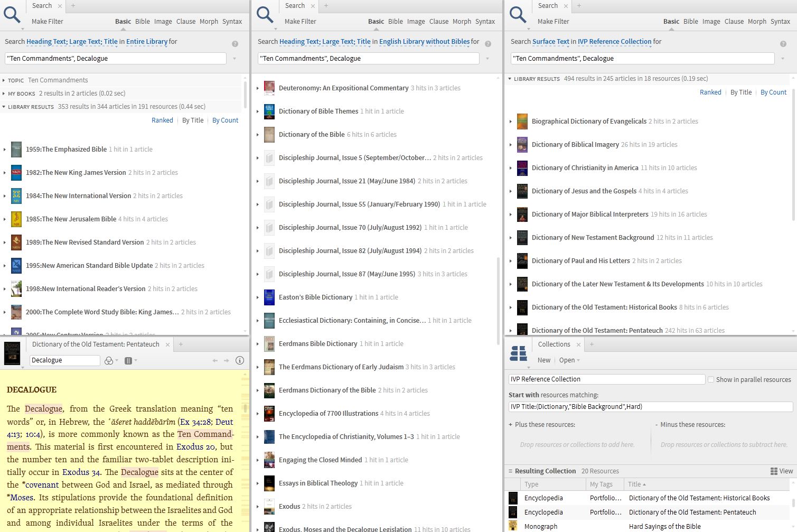Open the Open dropdown in Collections

coord(569,360)
